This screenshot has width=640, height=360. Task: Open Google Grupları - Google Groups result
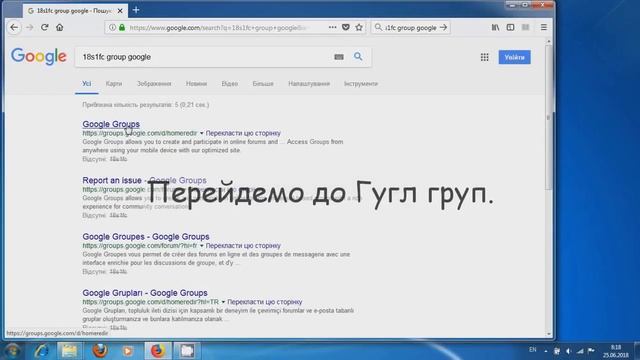click(145, 293)
